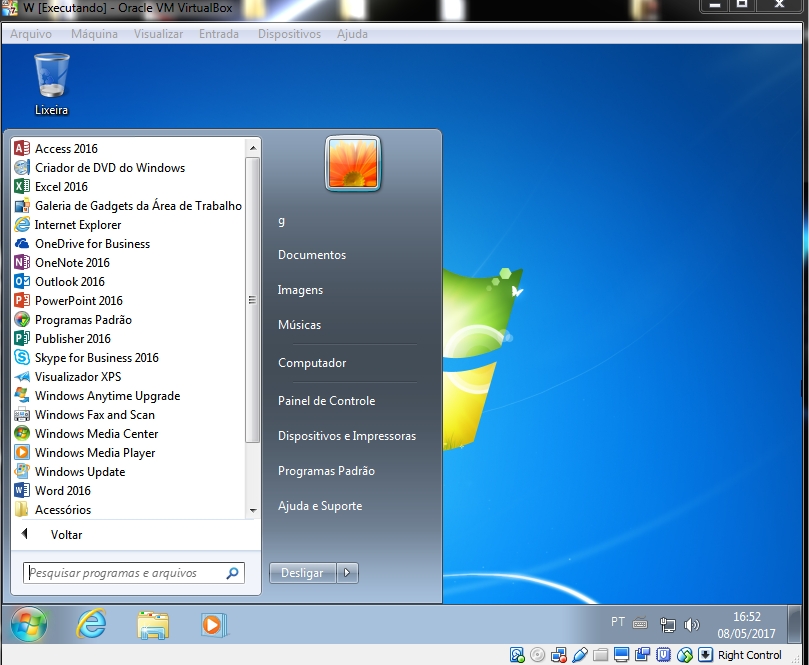Expand the Acessórios folder
This screenshot has width=809, height=665.
53,510
